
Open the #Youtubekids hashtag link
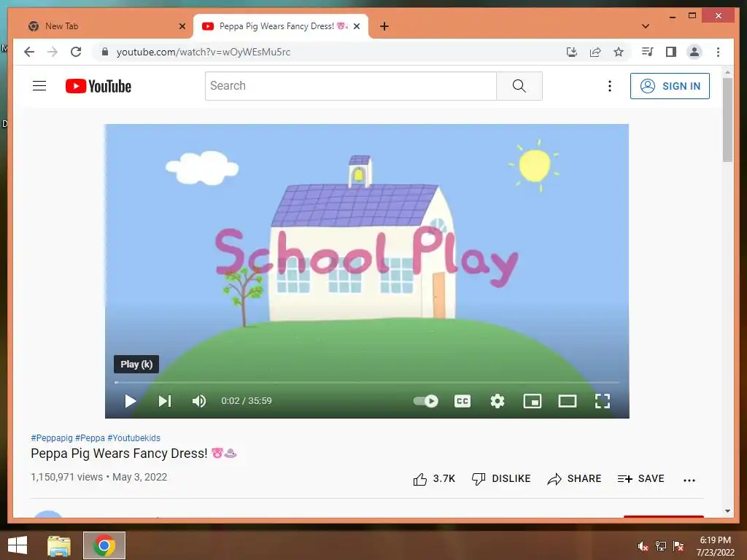tap(134, 438)
